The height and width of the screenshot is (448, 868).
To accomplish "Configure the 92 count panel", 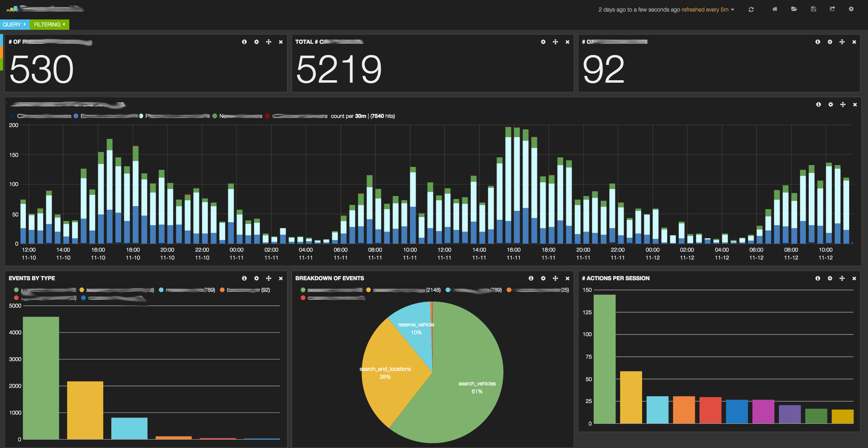I will coord(830,42).
